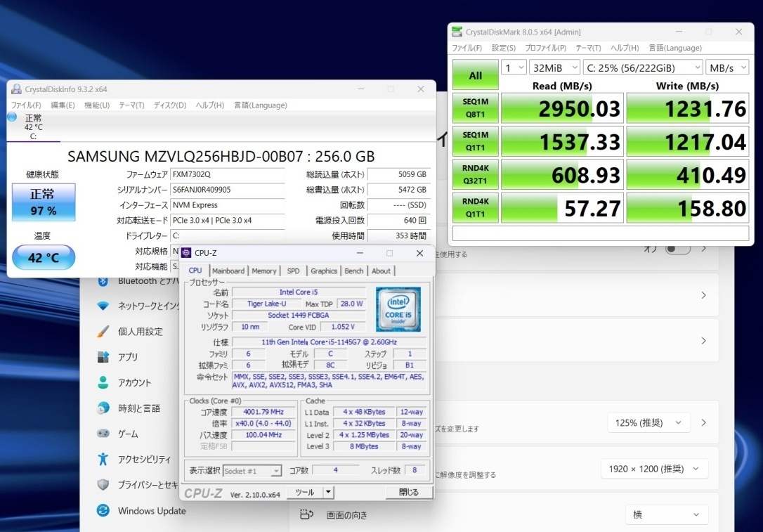
Task: Click serial number field S6FANJ0R409905
Action: [x=227, y=190]
